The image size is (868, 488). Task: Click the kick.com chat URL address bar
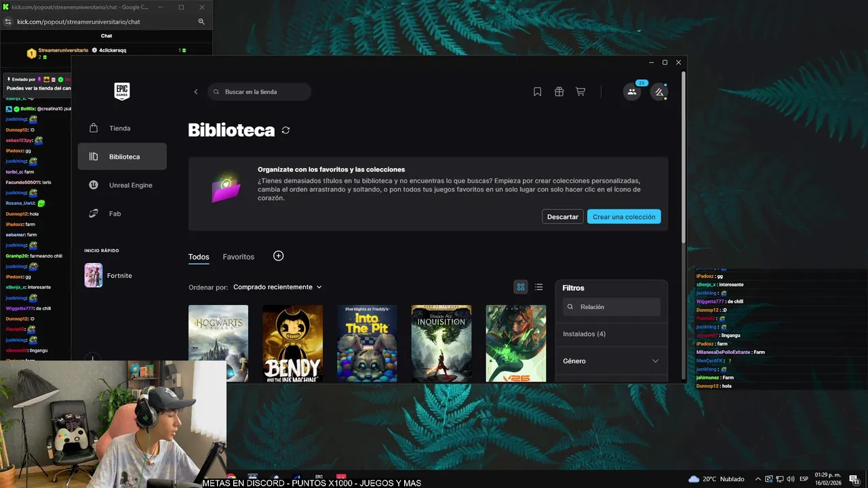click(78, 22)
